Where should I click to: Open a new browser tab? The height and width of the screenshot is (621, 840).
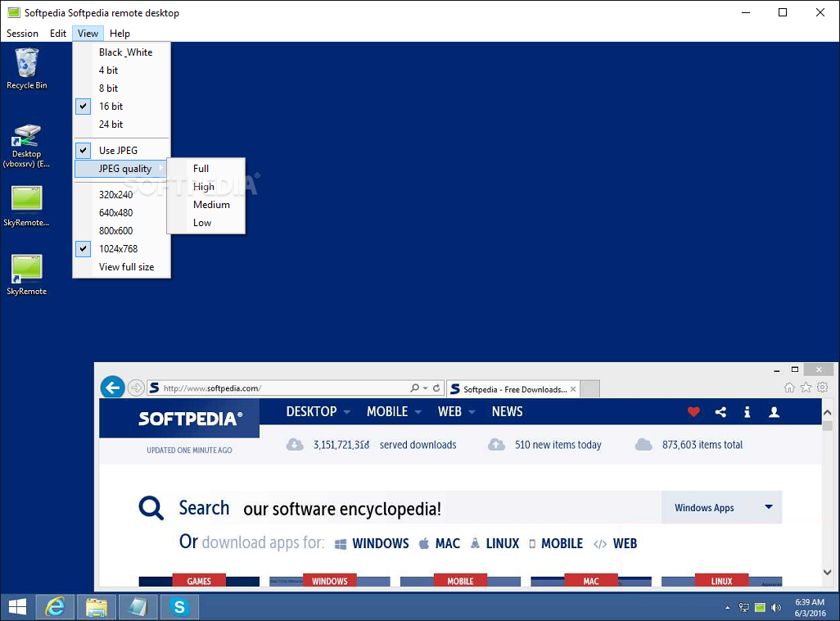click(589, 389)
